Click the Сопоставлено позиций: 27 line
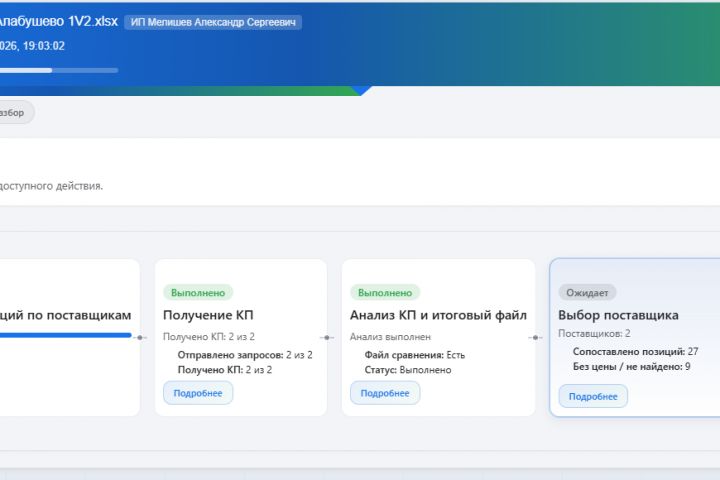The image size is (720, 480). pos(635,352)
